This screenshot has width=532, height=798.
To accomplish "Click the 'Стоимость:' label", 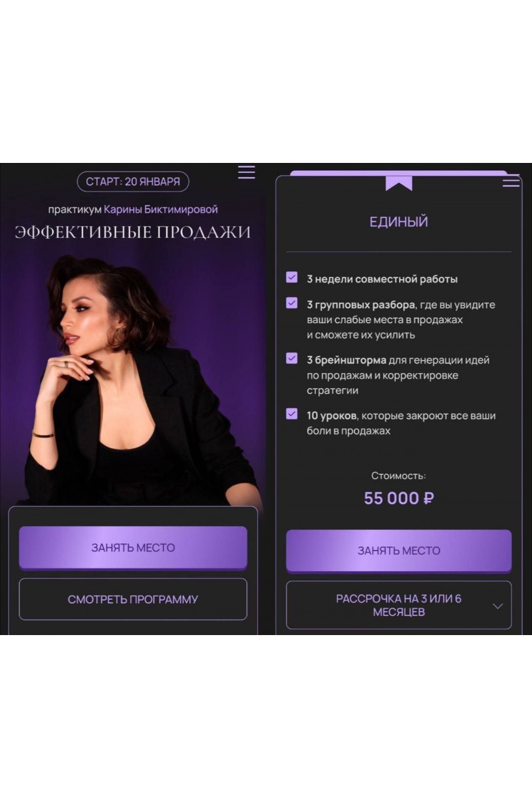I will (399, 475).
